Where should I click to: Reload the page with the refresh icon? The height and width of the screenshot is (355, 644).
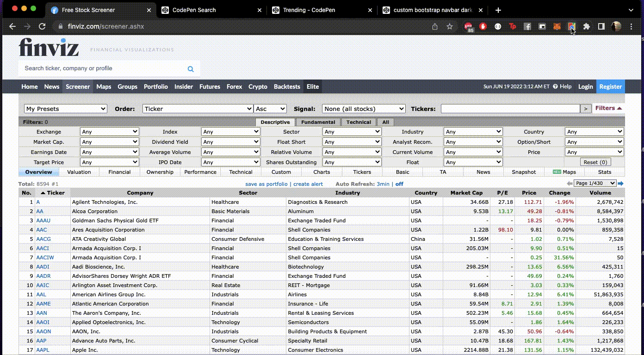click(x=42, y=26)
